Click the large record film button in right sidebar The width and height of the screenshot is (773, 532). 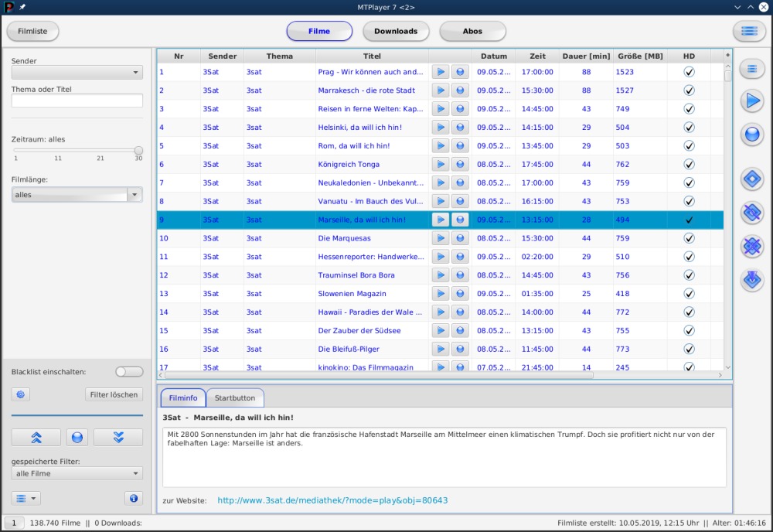752,134
